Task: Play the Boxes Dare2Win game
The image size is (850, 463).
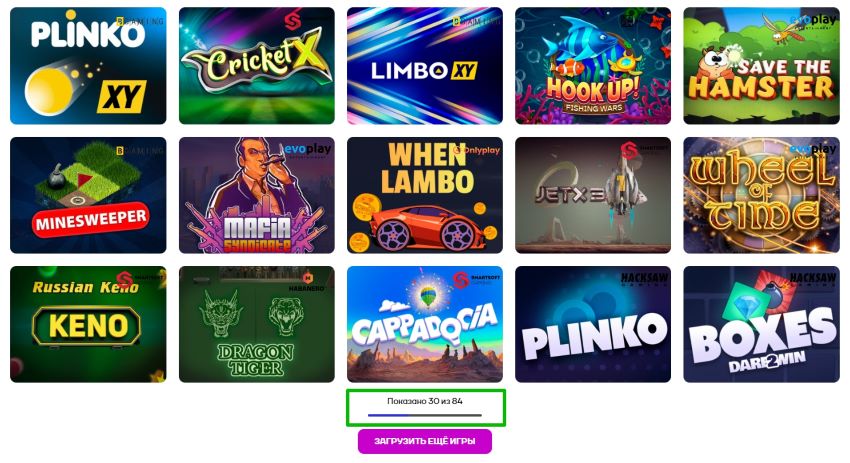Action: tap(762, 324)
